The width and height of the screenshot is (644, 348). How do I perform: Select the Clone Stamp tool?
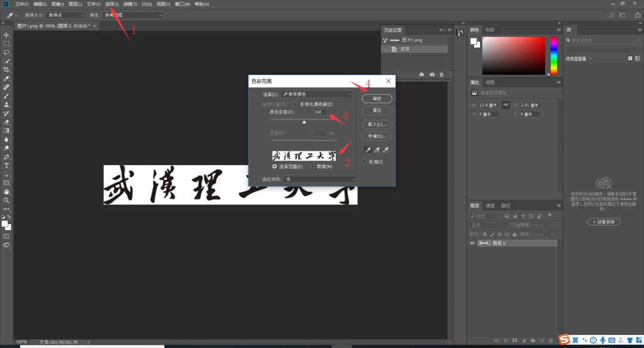tap(6, 105)
